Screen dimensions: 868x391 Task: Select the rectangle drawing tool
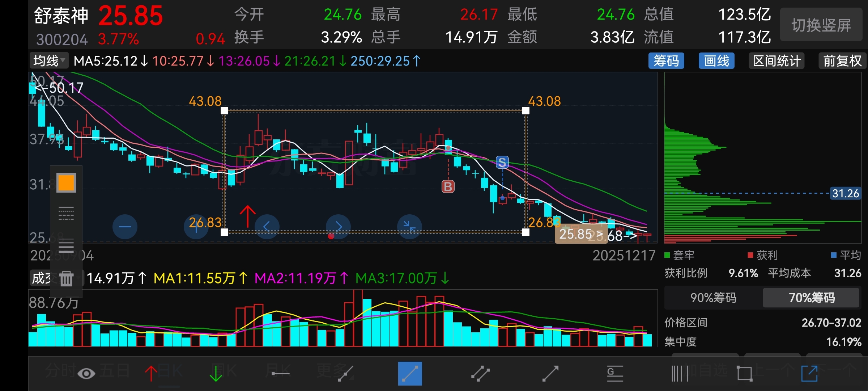pos(745,373)
